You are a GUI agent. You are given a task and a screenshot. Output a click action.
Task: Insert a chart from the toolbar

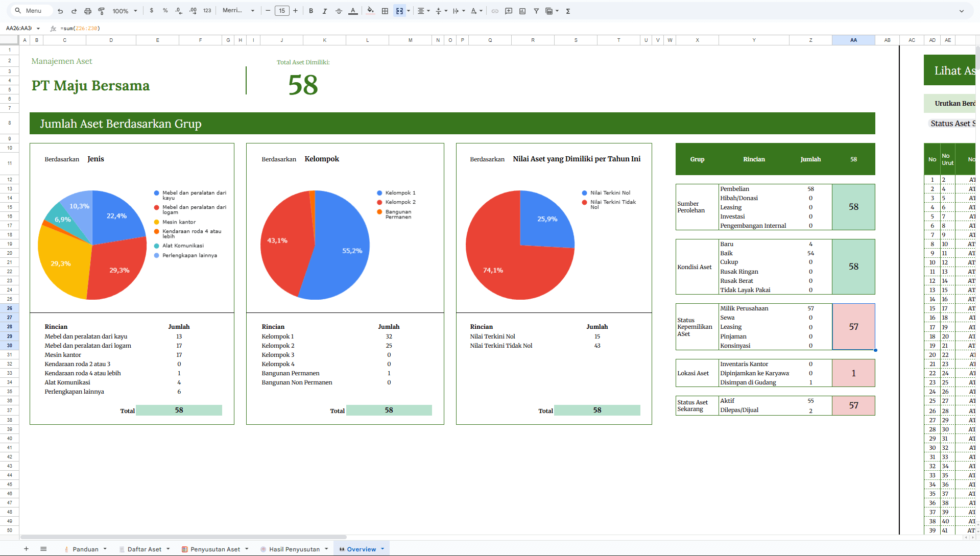(522, 11)
